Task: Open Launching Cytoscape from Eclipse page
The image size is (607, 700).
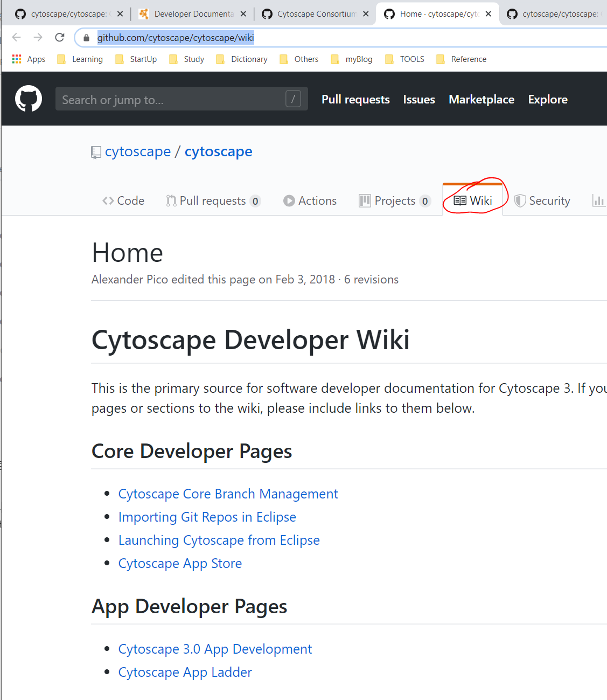Action: click(x=219, y=540)
